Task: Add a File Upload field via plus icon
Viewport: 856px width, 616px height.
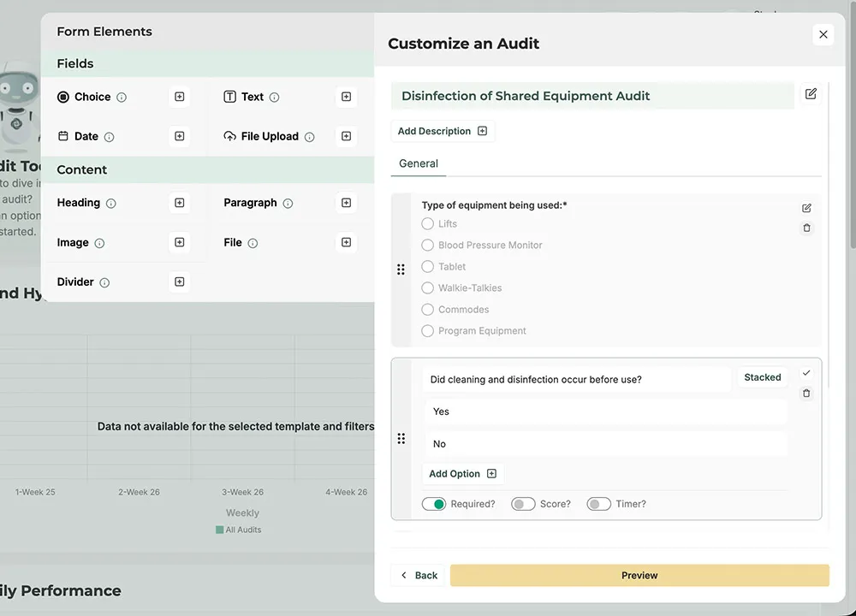Action: pyautogui.click(x=346, y=136)
